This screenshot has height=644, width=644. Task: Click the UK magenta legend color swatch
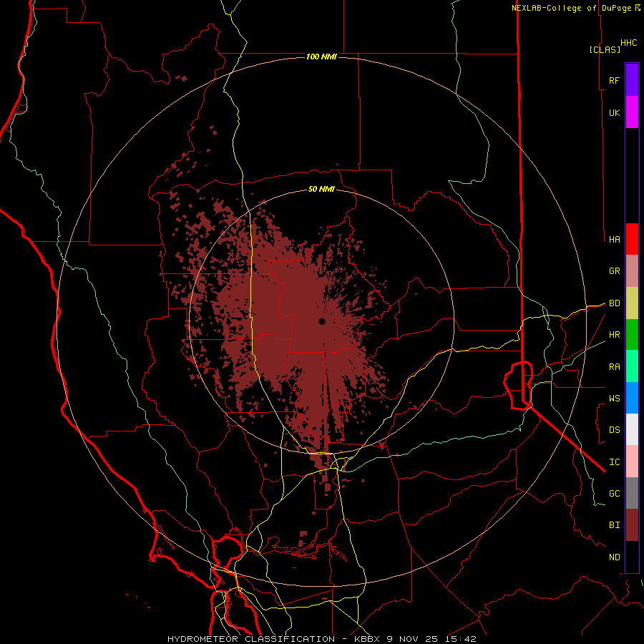[632, 112]
